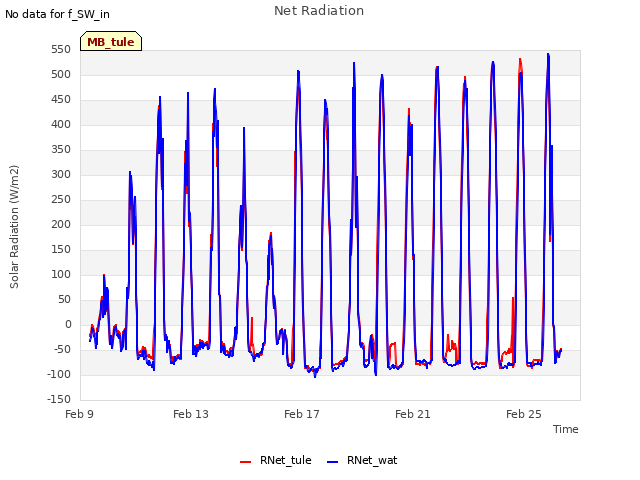
Task: Click the 50 y-axis tick label
Action: (x=64, y=300)
